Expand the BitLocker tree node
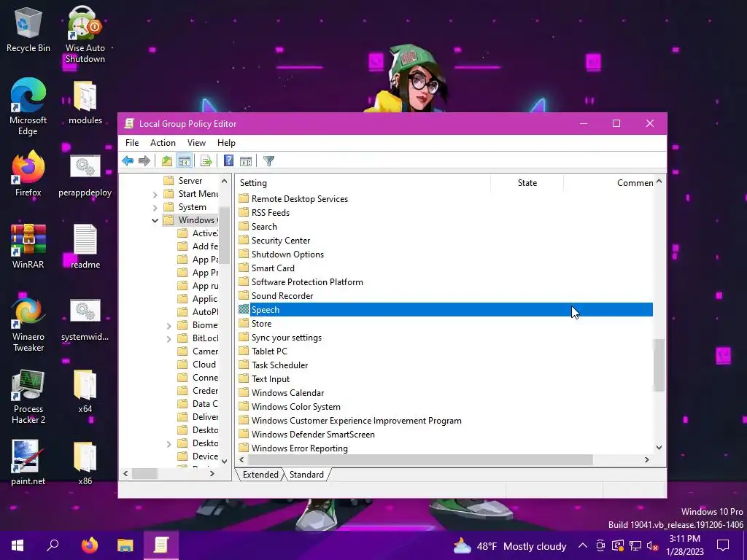Viewport: 747px width, 560px height. (x=169, y=338)
